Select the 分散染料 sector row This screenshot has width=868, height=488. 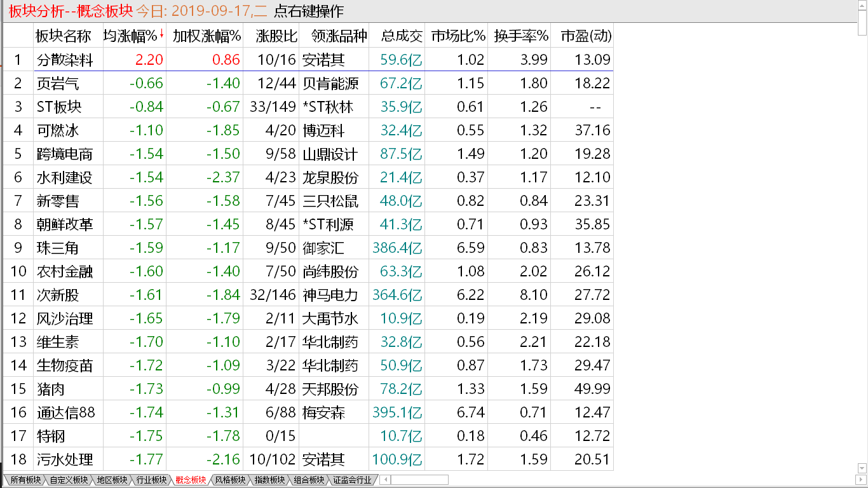pos(308,60)
